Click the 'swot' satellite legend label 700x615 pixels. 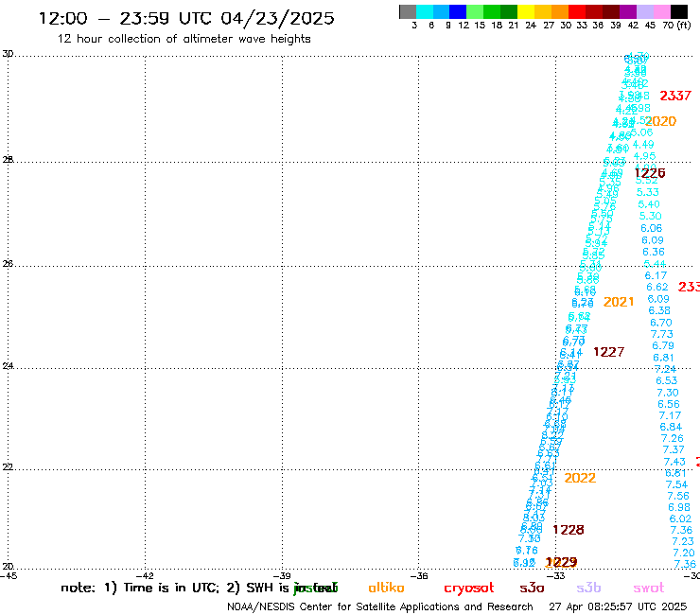(648, 589)
